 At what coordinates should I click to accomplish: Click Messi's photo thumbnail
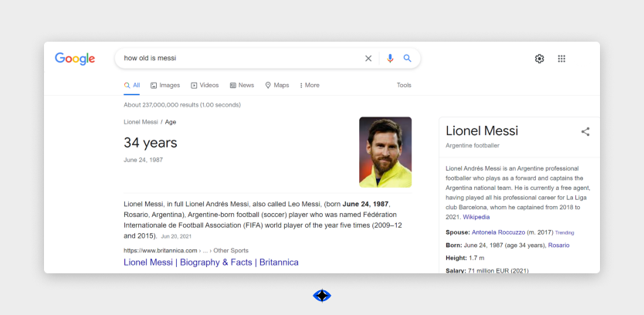click(385, 152)
